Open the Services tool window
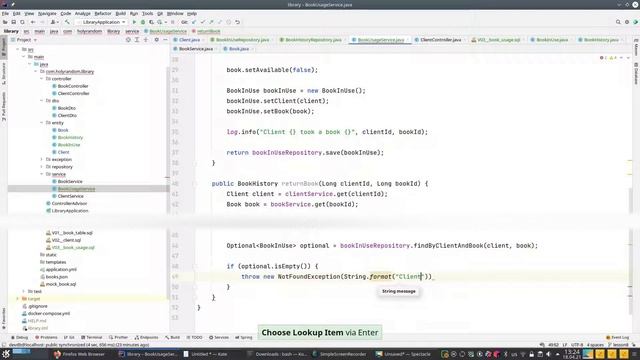Screen dimensions: 640x360 point(219,338)
